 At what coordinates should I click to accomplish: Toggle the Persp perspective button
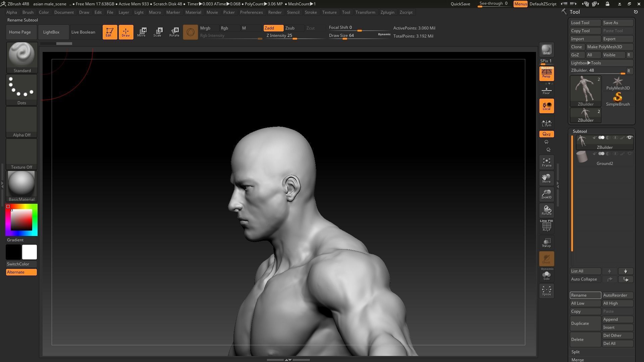point(546,73)
